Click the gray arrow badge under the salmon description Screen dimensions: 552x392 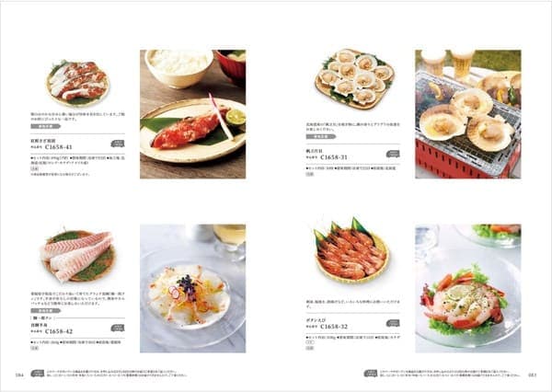pyautogui.click(x=45, y=126)
